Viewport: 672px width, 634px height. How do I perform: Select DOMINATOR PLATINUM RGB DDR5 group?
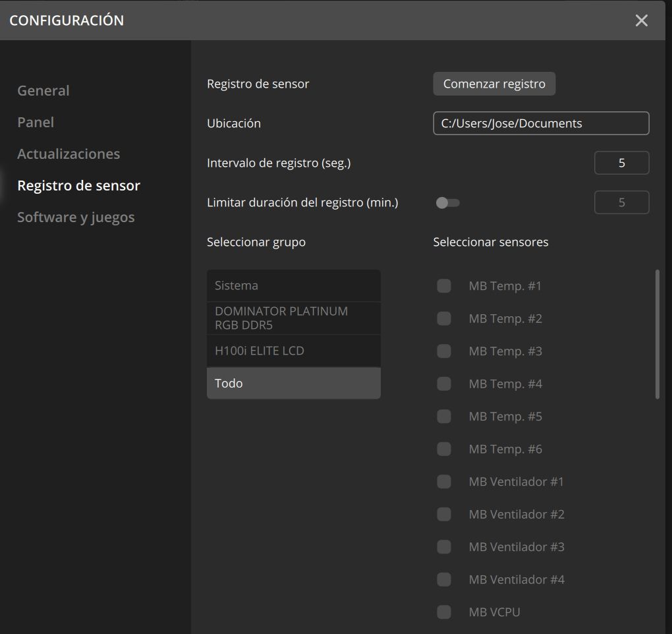[x=294, y=318]
